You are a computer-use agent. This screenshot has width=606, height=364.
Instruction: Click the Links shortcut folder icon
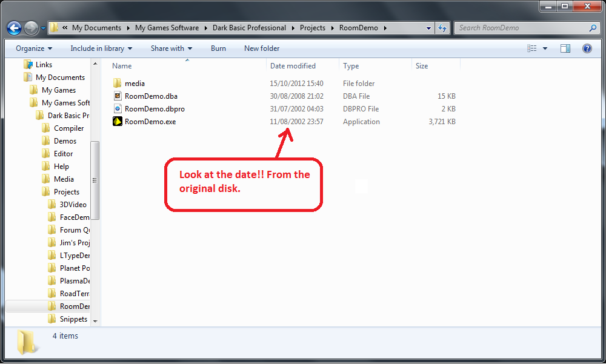click(x=28, y=65)
